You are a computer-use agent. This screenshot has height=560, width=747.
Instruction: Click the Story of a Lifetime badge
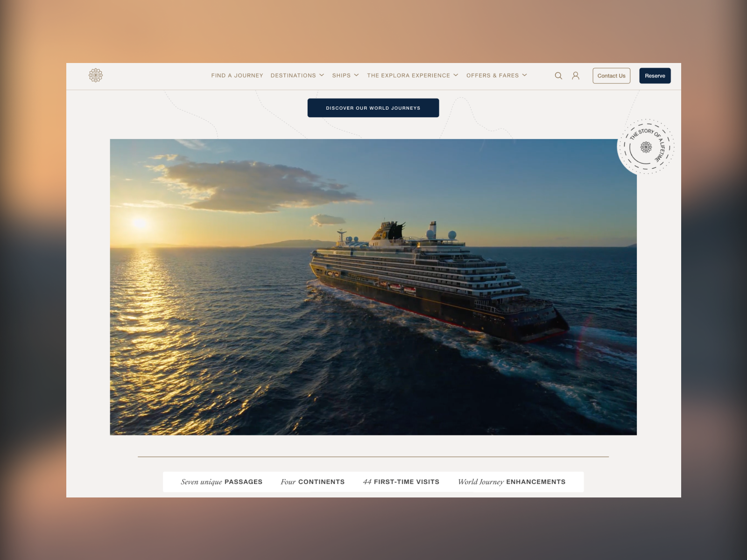pos(646,147)
